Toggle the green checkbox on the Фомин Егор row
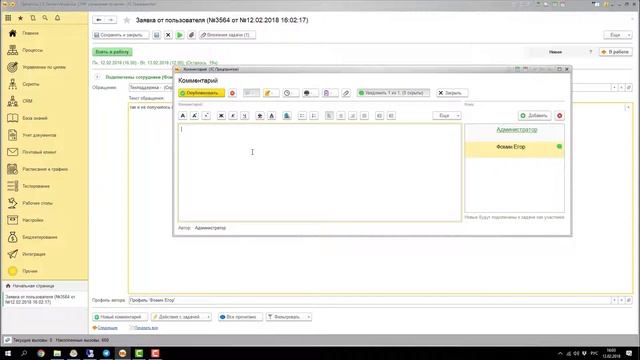The width and height of the screenshot is (640, 360). pos(559,147)
